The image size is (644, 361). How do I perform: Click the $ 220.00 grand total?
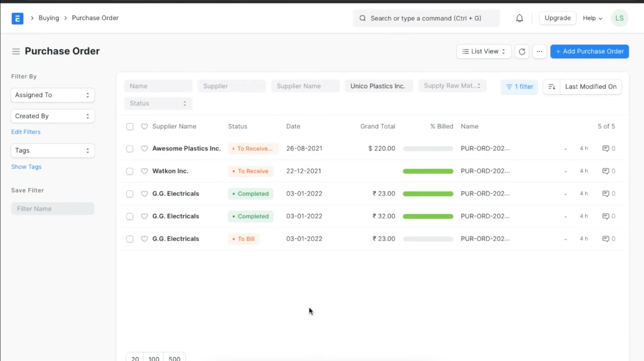click(x=382, y=148)
